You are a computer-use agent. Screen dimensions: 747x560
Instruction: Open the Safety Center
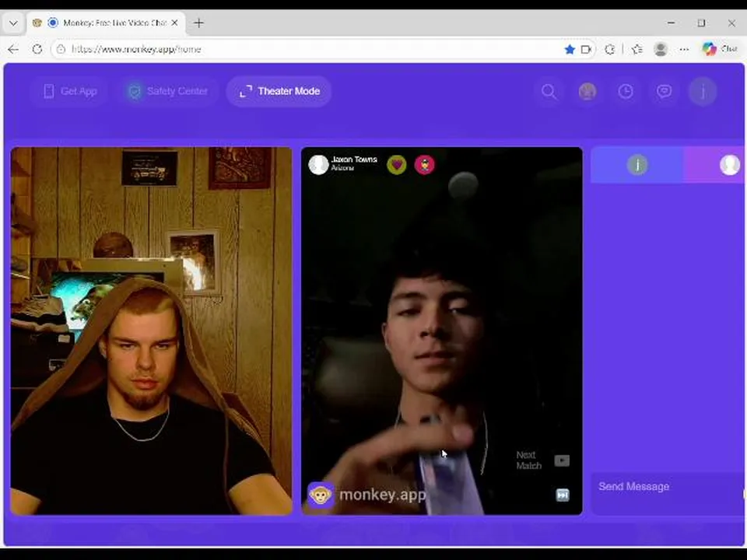pos(169,91)
